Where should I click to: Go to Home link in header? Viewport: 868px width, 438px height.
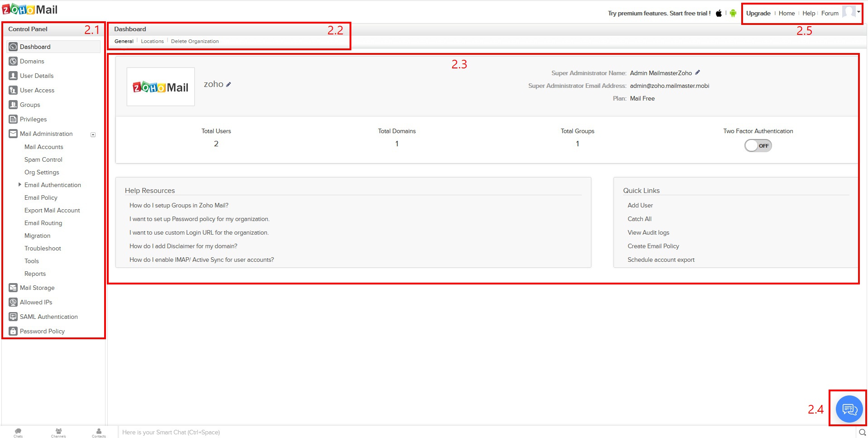(787, 13)
